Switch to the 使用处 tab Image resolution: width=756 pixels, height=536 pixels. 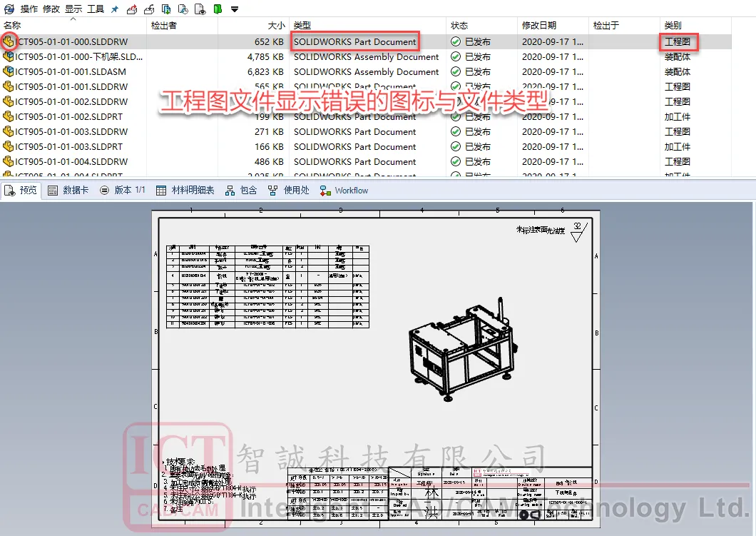pos(289,191)
